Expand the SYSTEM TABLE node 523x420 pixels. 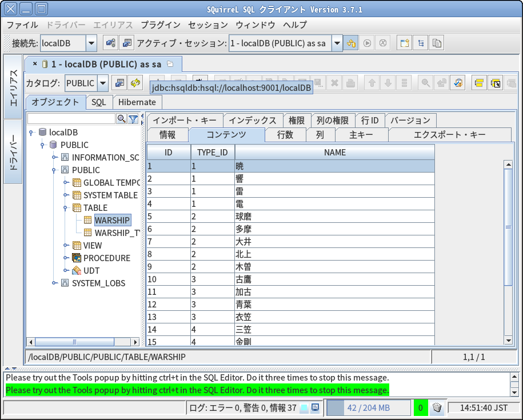(x=66, y=195)
